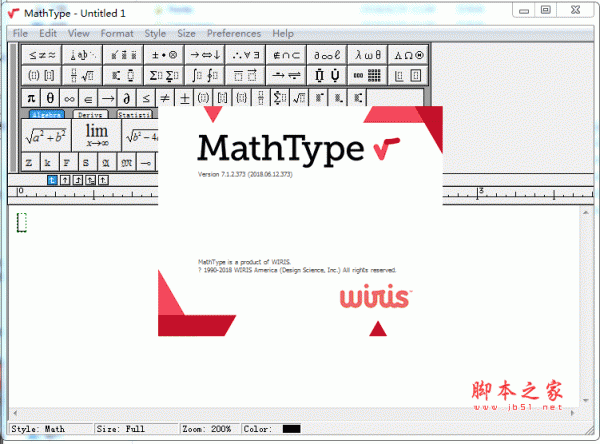The image size is (600, 444).
Task: Open the spaces and ellipses palette
Action: coord(83,55)
